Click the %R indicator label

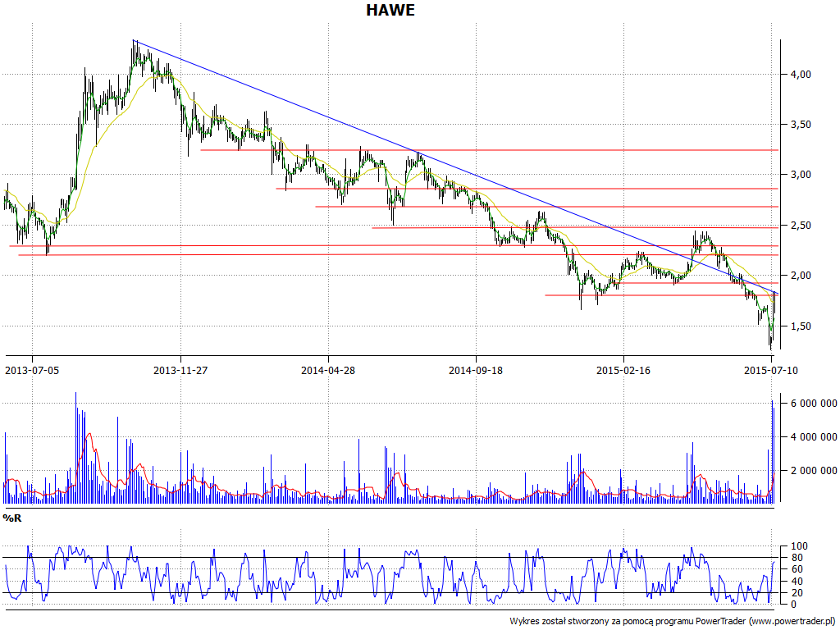11,518
